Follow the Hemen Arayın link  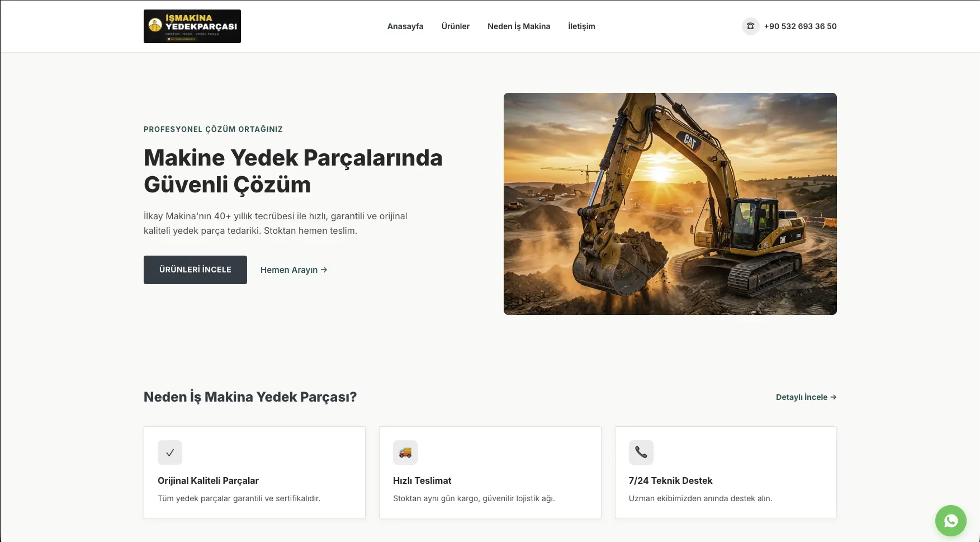294,270
